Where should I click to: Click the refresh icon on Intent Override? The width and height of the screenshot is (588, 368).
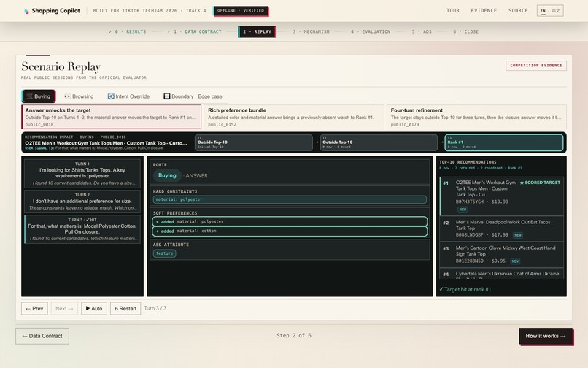(111, 96)
